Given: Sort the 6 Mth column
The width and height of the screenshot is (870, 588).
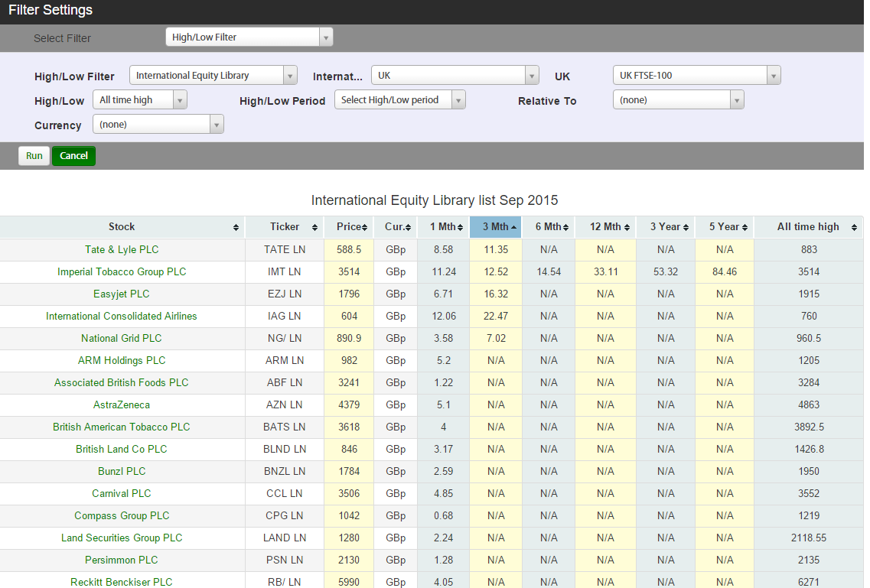Looking at the screenshot, I should pyautogui.click(x=566, y=228).
